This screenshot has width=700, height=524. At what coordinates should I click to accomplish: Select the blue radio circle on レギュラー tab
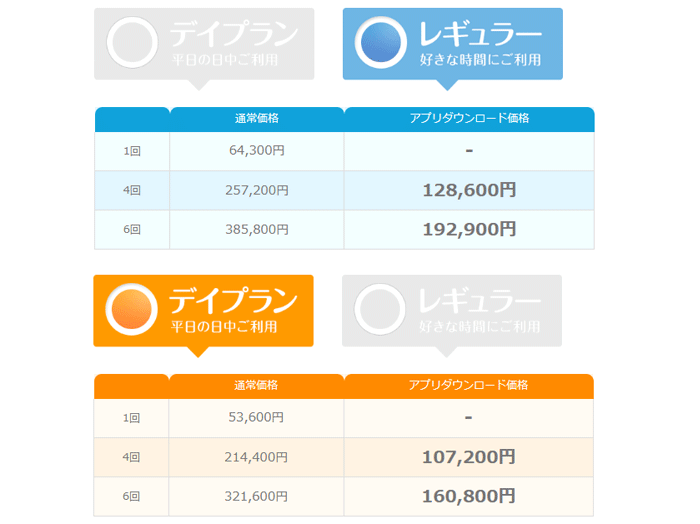[381, 42]
